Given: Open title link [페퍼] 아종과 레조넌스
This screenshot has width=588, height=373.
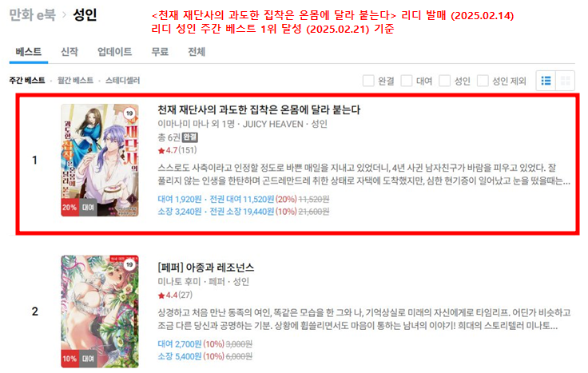Looking at the screenshot, I should point(206,268).
